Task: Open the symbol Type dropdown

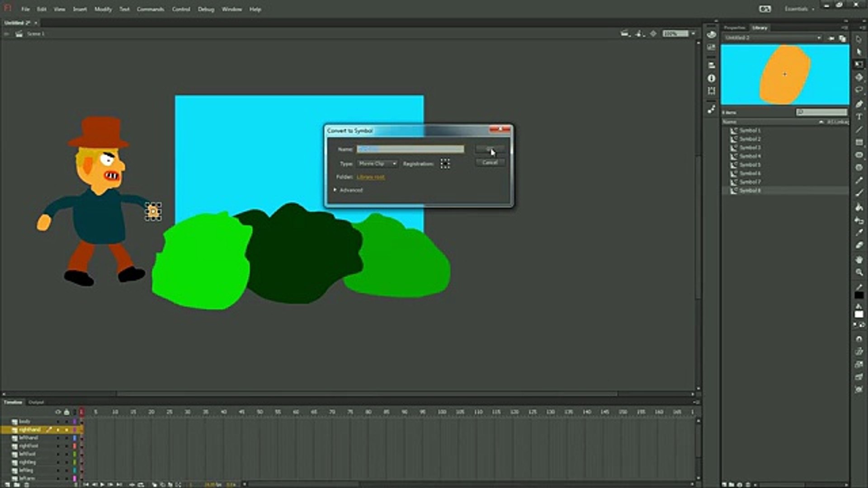Action: tap(377, 164)
